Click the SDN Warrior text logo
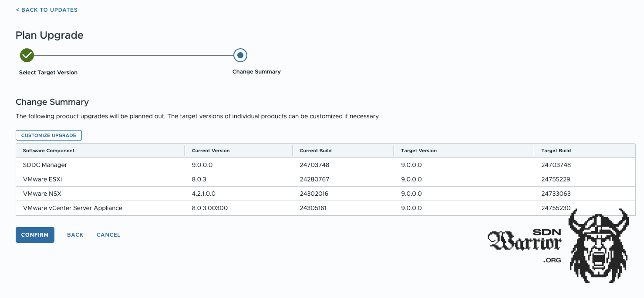Screen dimensions: 644x298 [525, 241]
